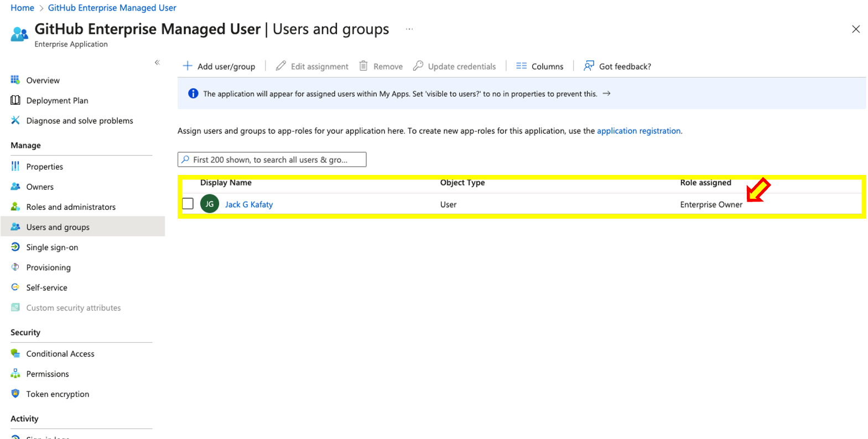This screenshot has width=868, height=439.
Task: Click Update credentials button
Action: coord(454,66)
